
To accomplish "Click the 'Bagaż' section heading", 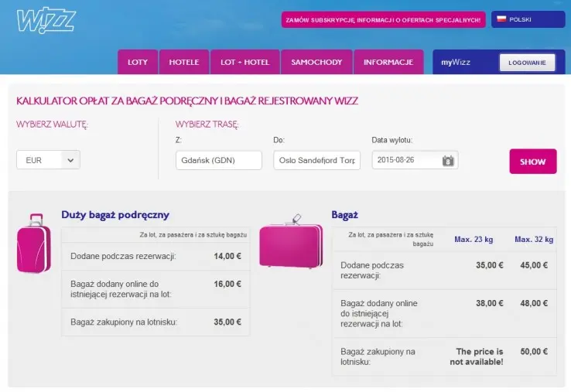I will pyautogui.click(x=344, y=215).
